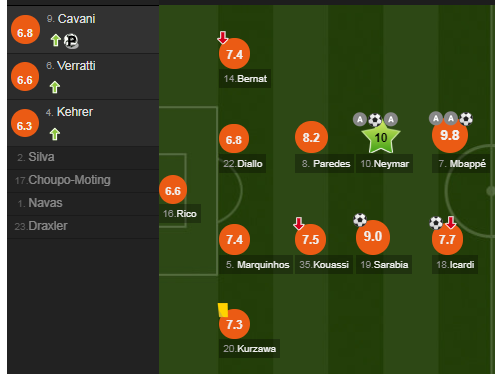Click the green substitution arrow under Verratti
This screenshot has height=374, width=495.
[55, 87]
